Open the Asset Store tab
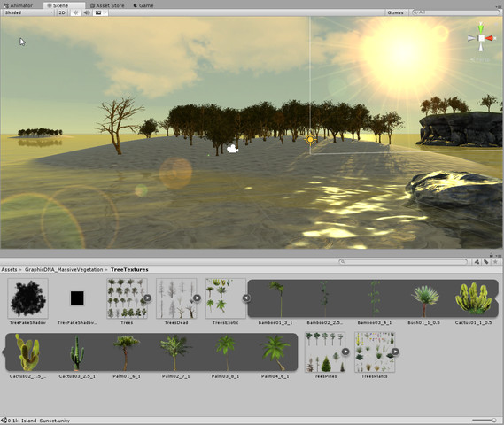The width and height of the screenshot is (504, 425). (107, 5)
